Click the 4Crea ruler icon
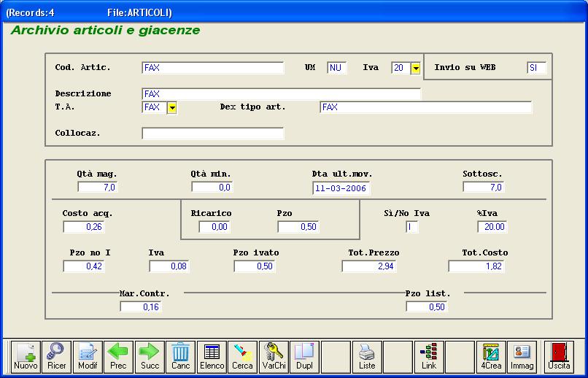The image size is (588, 378). (491, 357)
